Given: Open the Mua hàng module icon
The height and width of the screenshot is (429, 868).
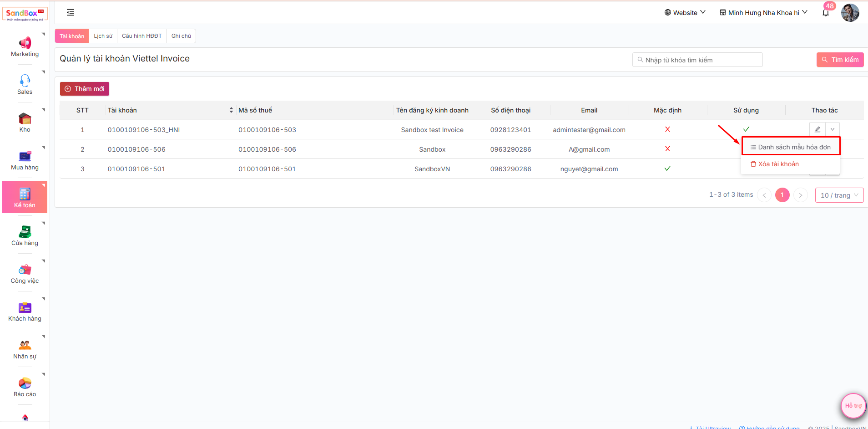Looking at the screenshot, I should click(x=25, y=157).
